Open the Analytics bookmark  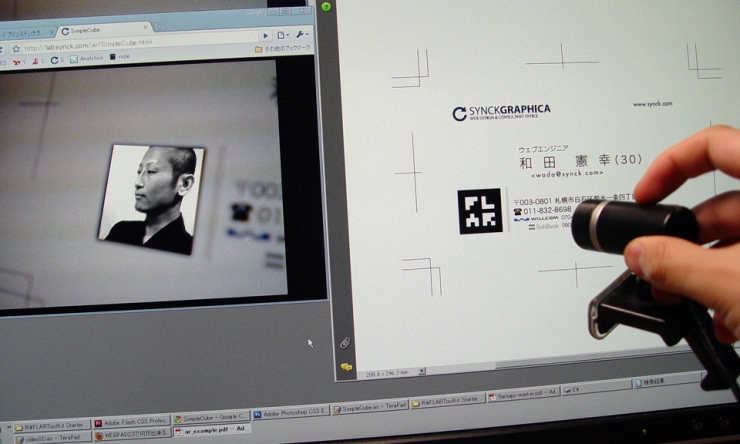[86, 59]
